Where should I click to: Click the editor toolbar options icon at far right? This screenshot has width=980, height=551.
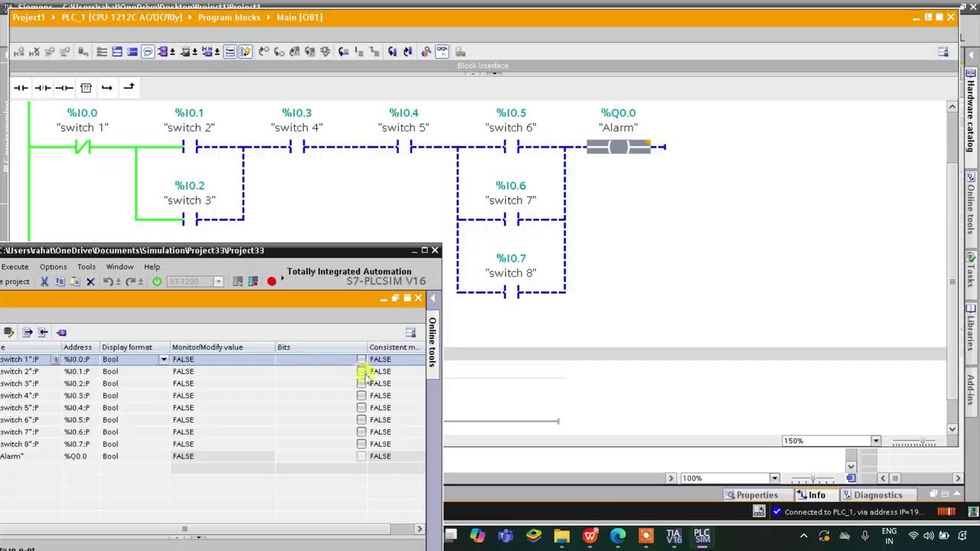pos(943,51)
